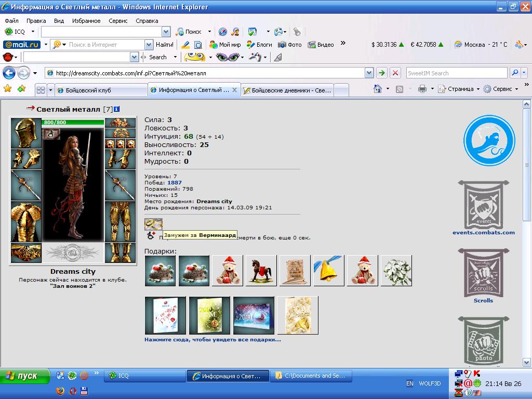Expand the ICQ toolbar search dropdown
The width and height of the screenshot is (532, 399).
(x=166, y=32)
